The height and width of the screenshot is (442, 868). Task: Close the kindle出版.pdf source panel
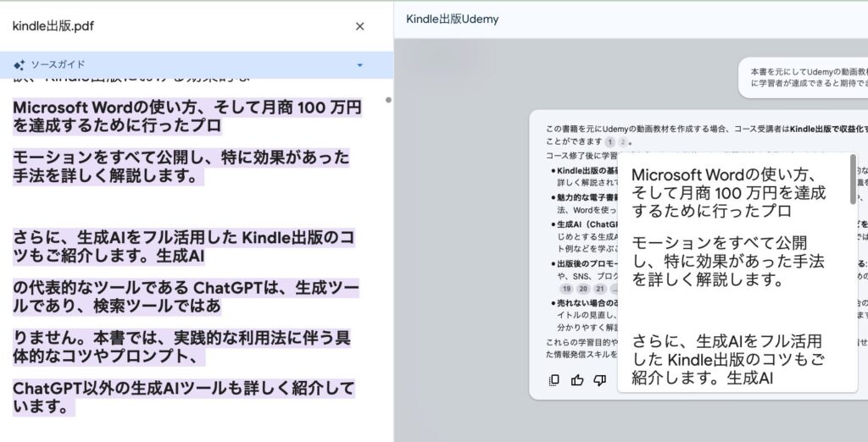point(359,26)
